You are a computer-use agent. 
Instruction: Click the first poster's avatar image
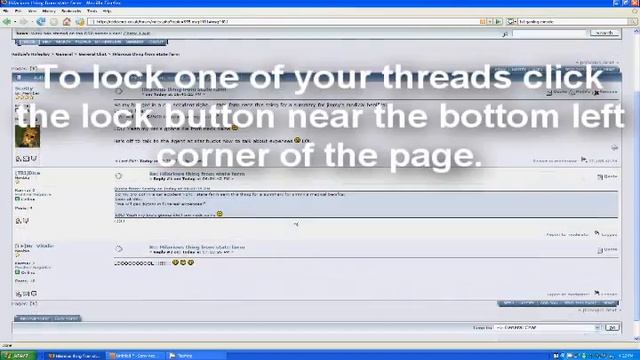27,136
